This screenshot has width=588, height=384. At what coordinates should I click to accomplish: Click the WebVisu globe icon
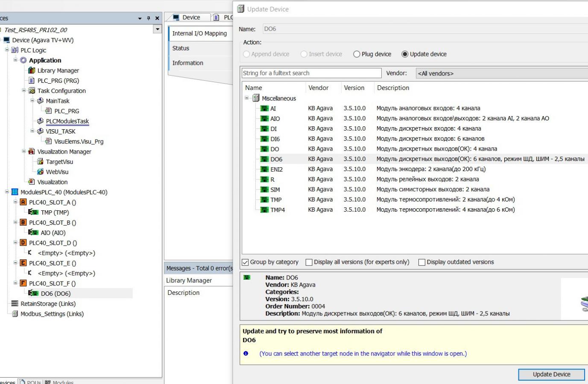pos(40,172)
